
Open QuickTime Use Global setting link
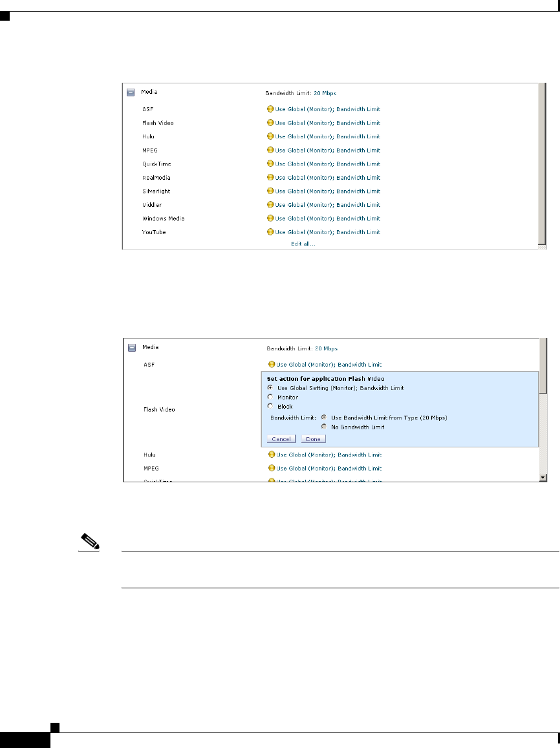tap(328, 164)
